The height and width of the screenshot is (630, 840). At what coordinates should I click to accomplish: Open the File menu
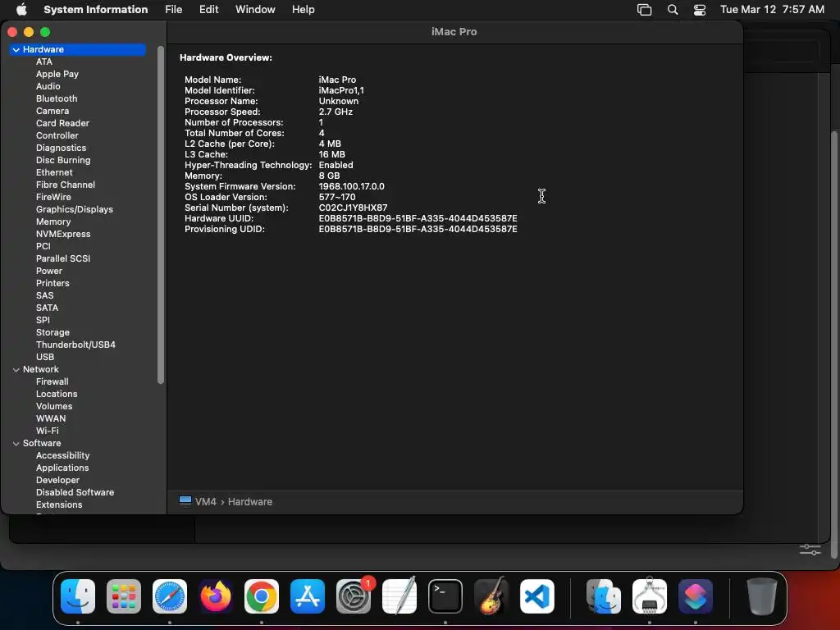coord(174,10)
